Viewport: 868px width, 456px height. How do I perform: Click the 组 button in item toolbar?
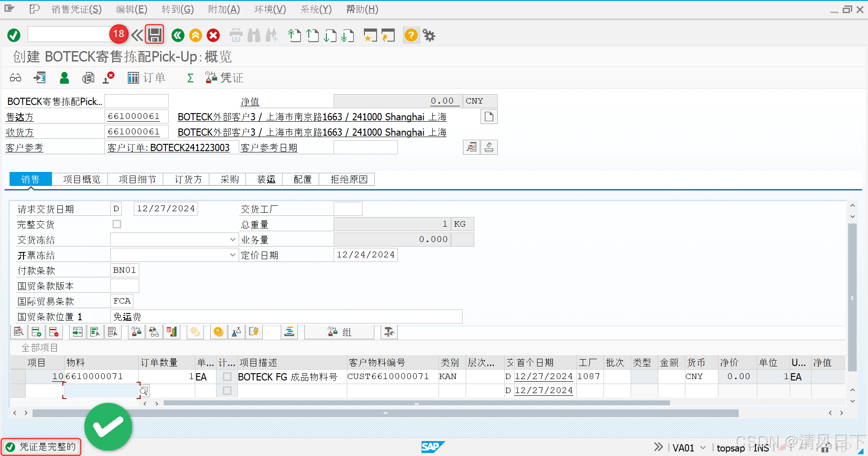click(340, 332)
